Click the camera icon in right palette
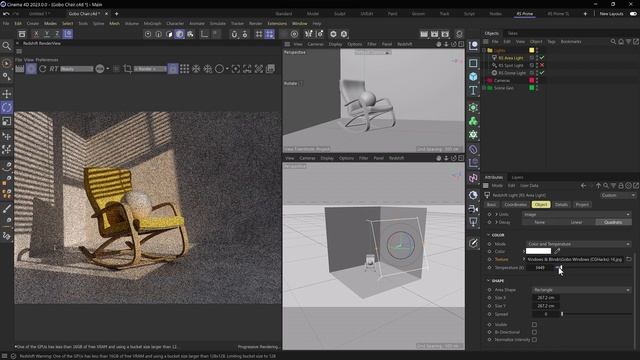 (473, 209)
